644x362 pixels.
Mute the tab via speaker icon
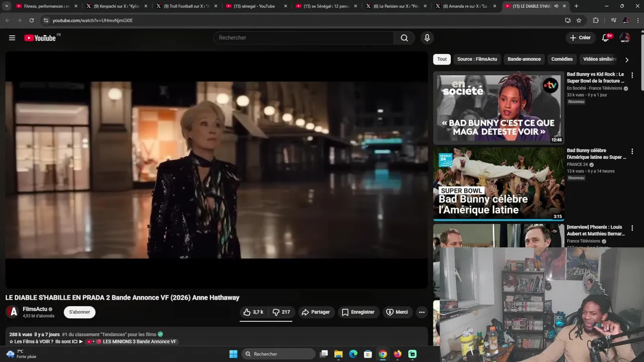[x=556, y=6]
